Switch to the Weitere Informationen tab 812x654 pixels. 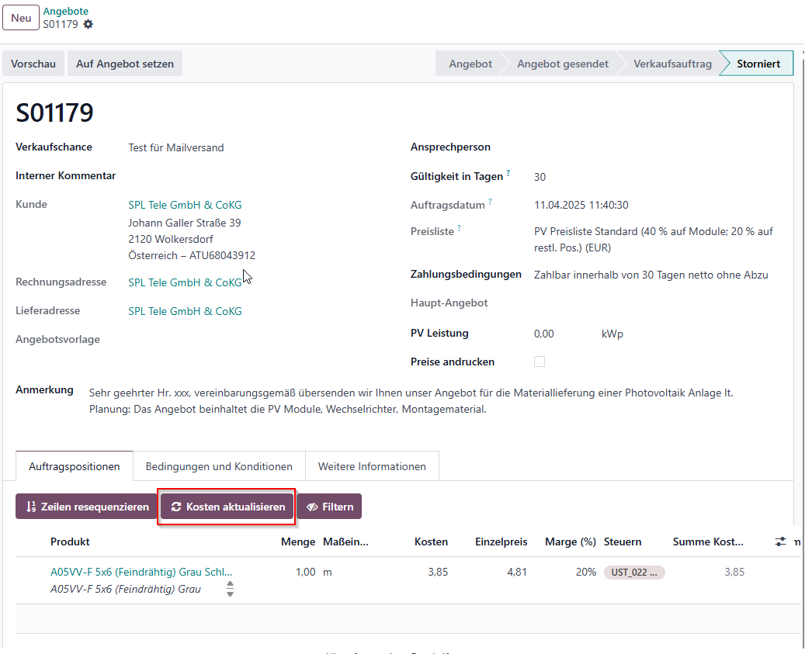coord(372,466)
